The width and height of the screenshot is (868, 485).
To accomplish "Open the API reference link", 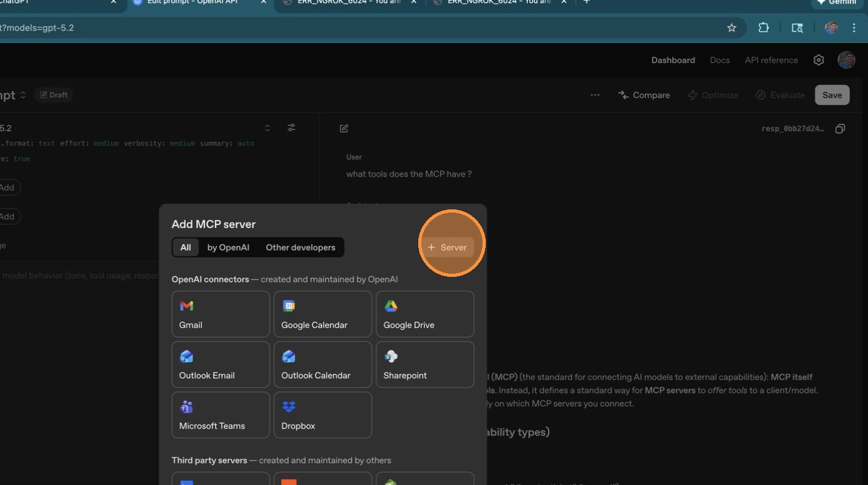I will (x=771, y=60).
